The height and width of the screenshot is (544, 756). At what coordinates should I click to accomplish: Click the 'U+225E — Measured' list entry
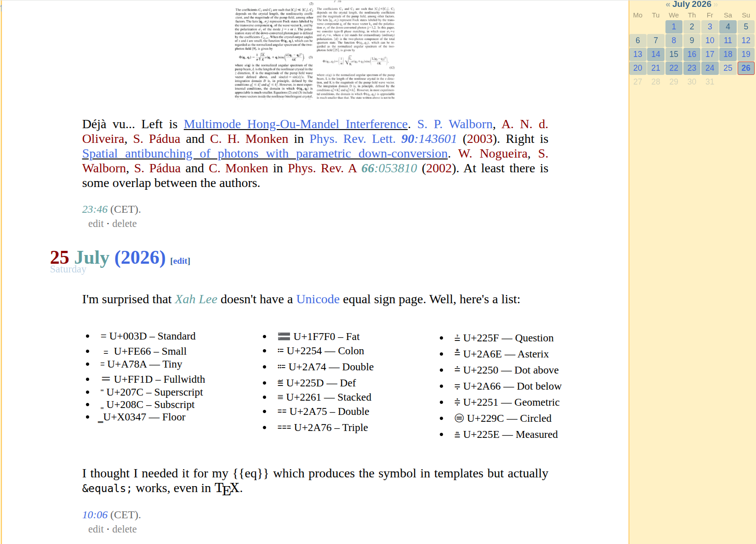pos(506,434)
